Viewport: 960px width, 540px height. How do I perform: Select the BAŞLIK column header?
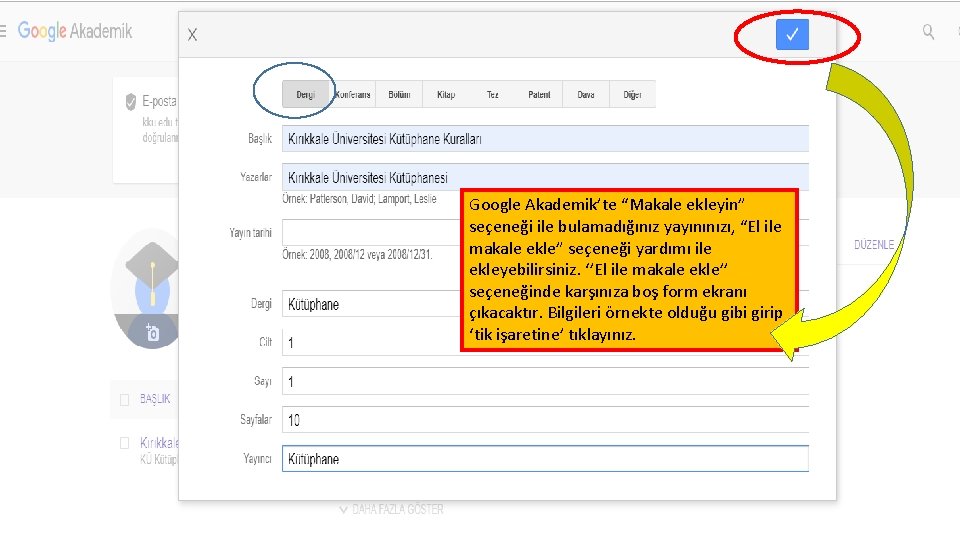click(155, 399)
